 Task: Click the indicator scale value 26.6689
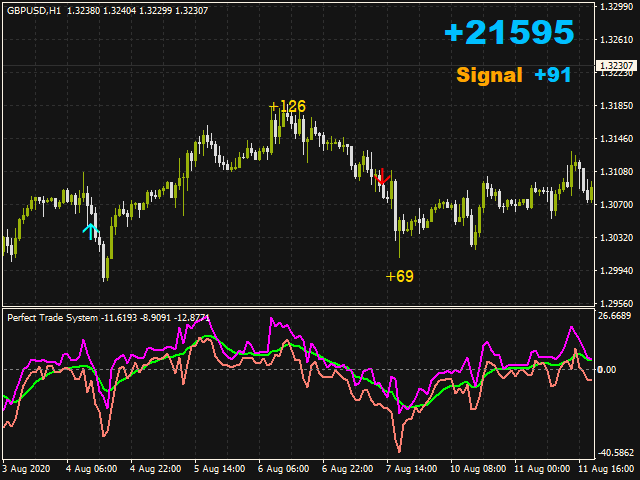click(614, 316)
